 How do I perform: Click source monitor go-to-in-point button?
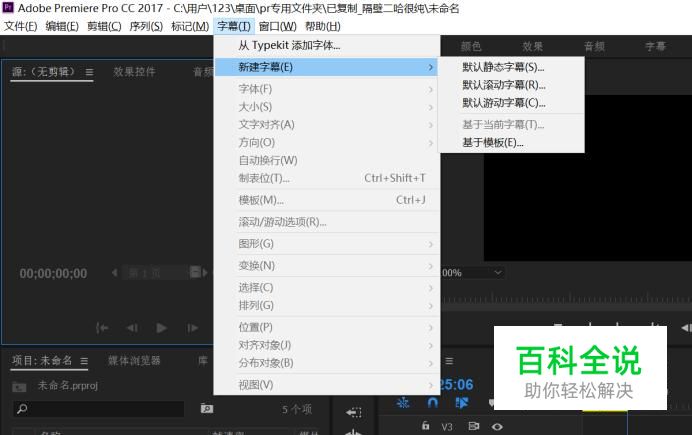tap(102, 328)
